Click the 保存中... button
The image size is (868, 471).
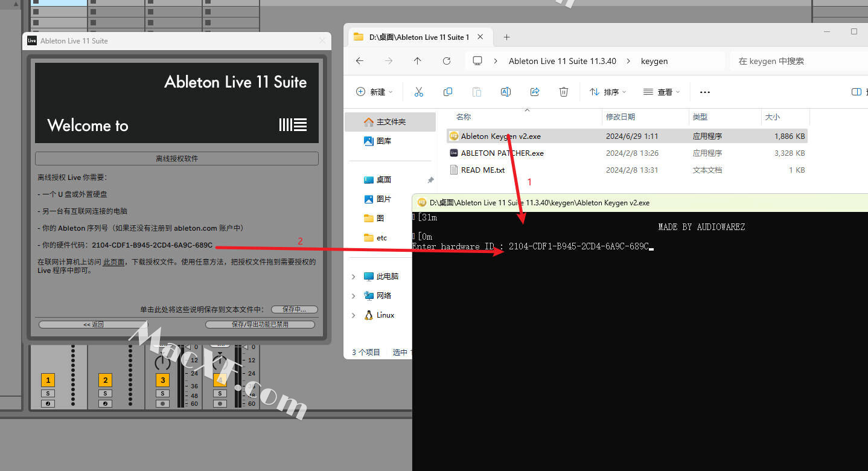coord(294,309)
